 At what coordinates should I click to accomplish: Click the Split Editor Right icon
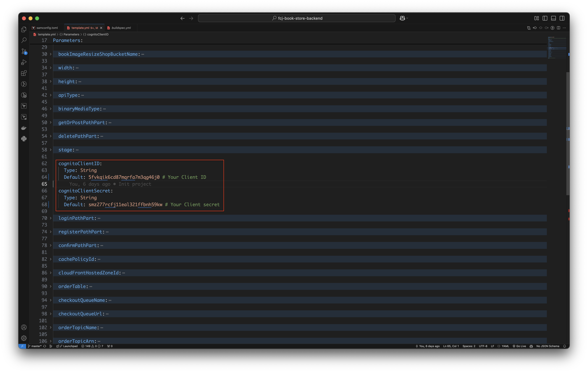pyautogui.click(x=558, y=28)
